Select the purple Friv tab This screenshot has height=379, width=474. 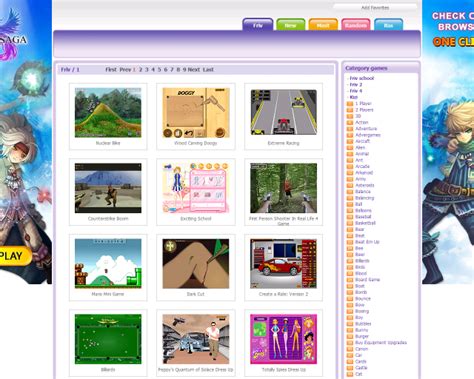258,25
